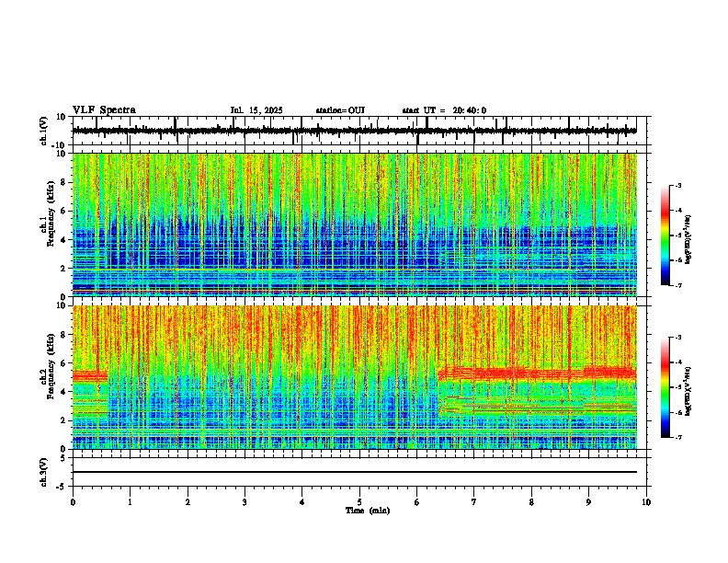The height and width of the screenshot is (563, 728).
Task: Click the "8" kHz tick of ch.2 spectrogram
Action: (x=63, y=335)
